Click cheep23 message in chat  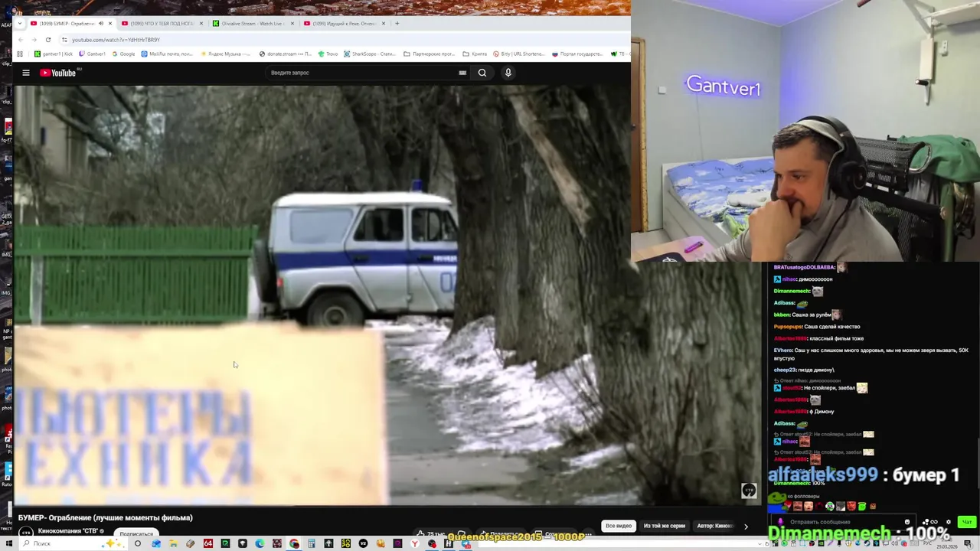(x=804, y=370)
